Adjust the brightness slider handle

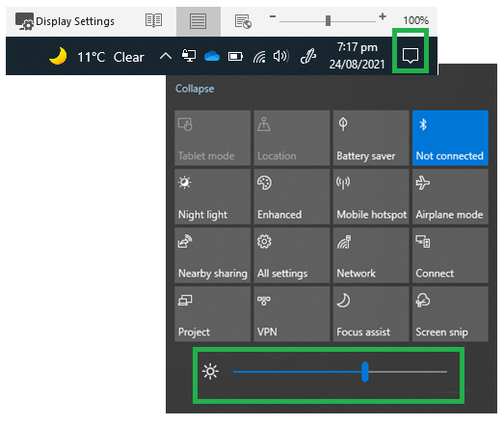point(365,372)
